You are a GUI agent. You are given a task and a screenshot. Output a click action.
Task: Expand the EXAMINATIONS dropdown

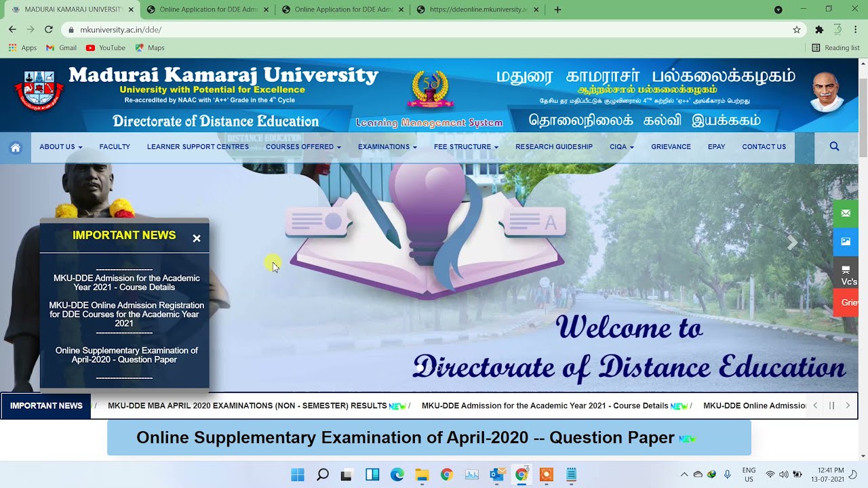pyautogui.click(x=387, y=147)
